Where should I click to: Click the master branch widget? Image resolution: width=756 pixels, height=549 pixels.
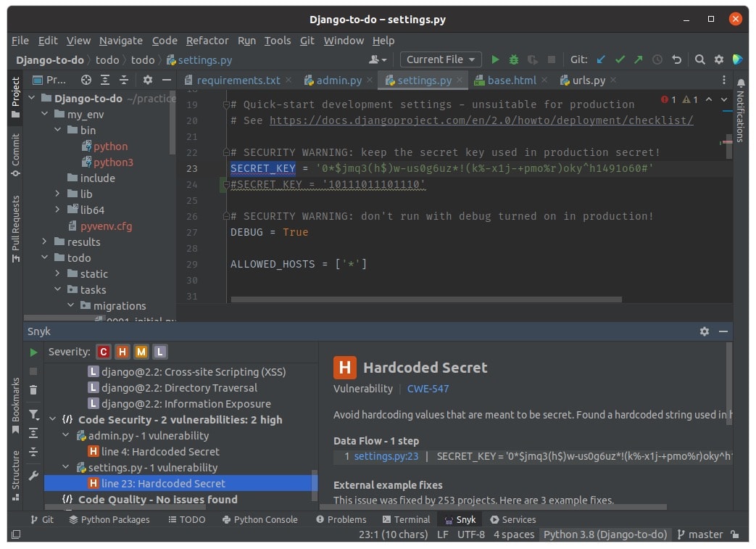(700, 534)
